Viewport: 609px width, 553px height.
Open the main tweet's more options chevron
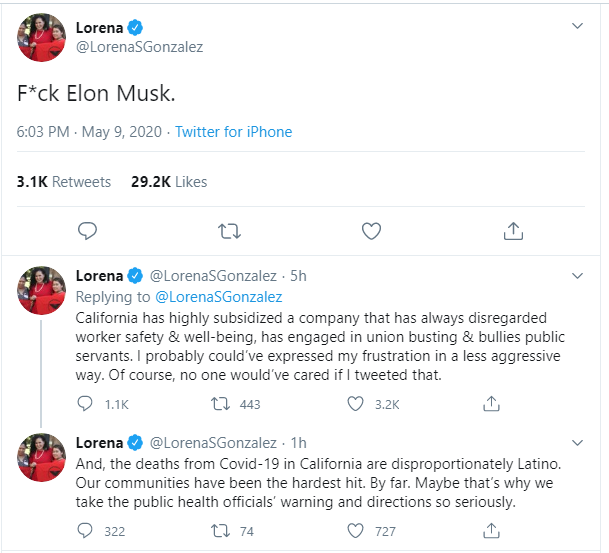point(577,25)
